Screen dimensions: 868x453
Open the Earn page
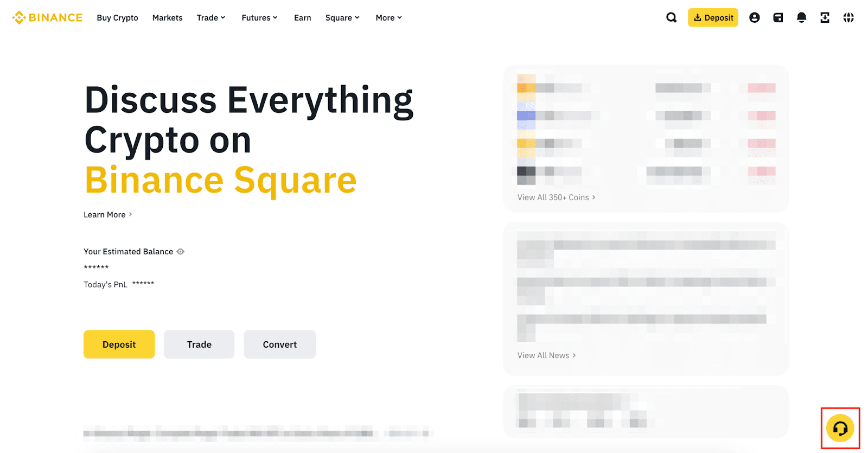point(302,18)
